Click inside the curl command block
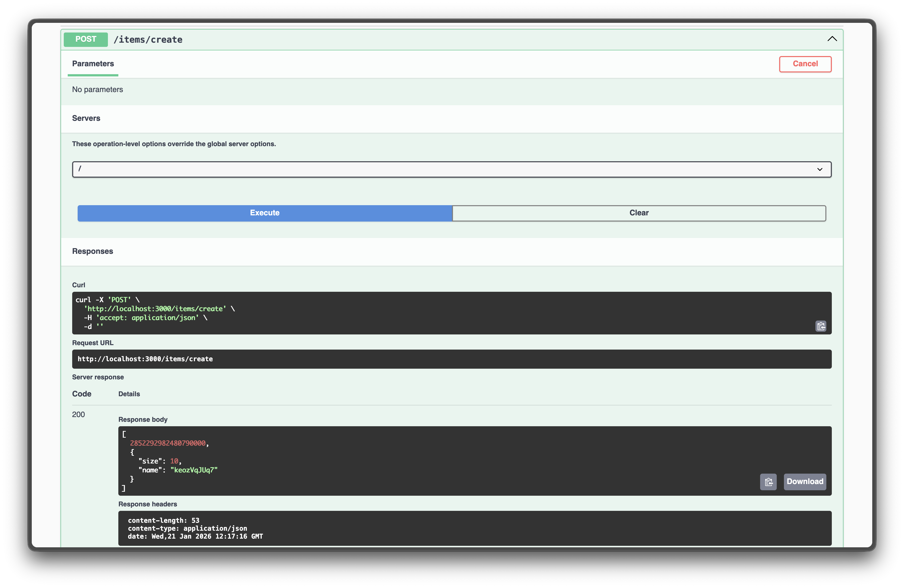This screenshot has width=904, height=588. [x=451, y=313]
